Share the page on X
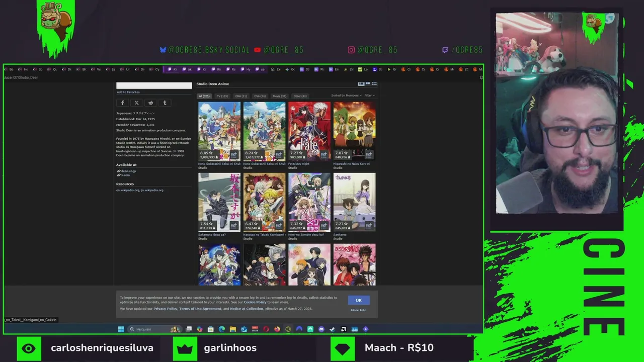 (x=136, y=103)
